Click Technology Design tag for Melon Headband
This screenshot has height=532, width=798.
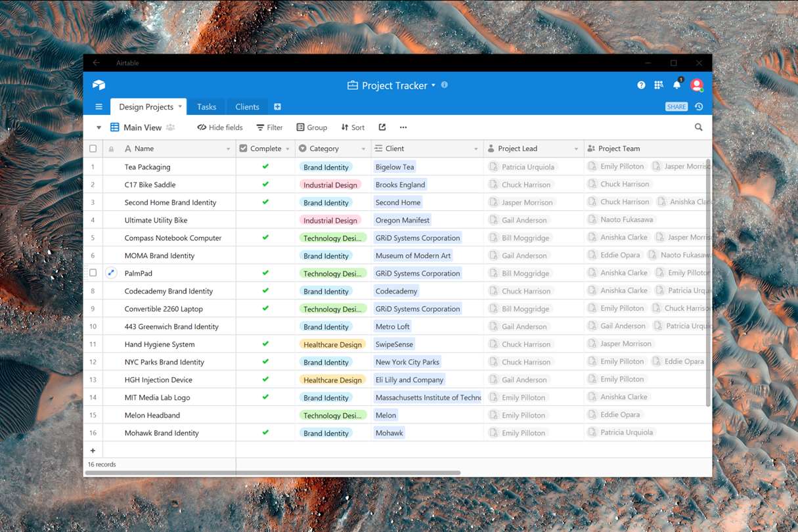pyautogui.click(x=332, y=415)
